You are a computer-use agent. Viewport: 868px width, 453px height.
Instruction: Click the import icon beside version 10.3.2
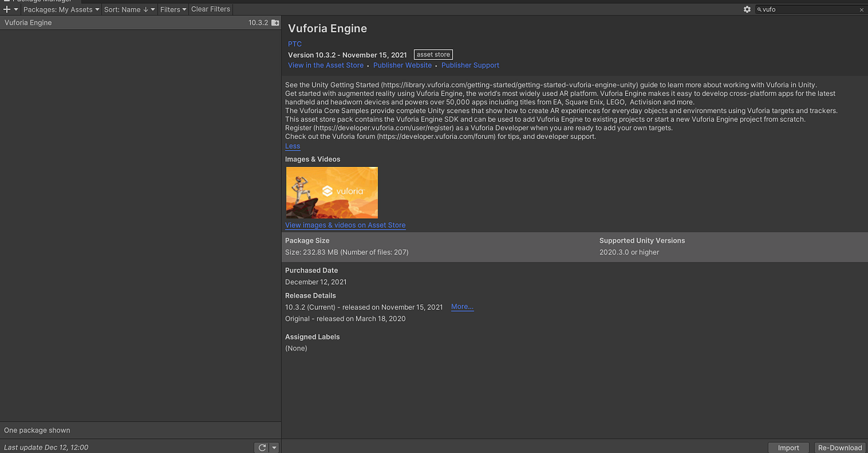pyautogui.click(x=275, y=22)
